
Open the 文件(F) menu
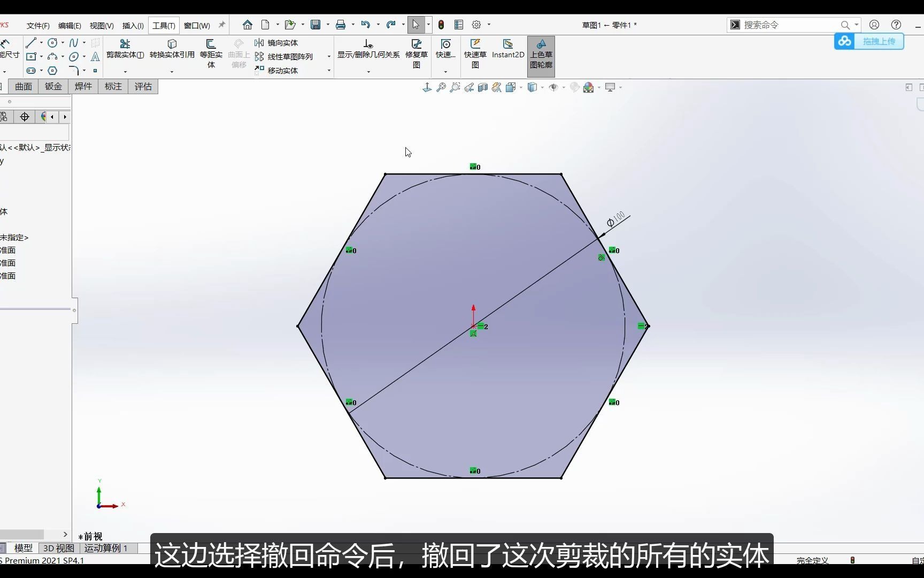point(37,25)
